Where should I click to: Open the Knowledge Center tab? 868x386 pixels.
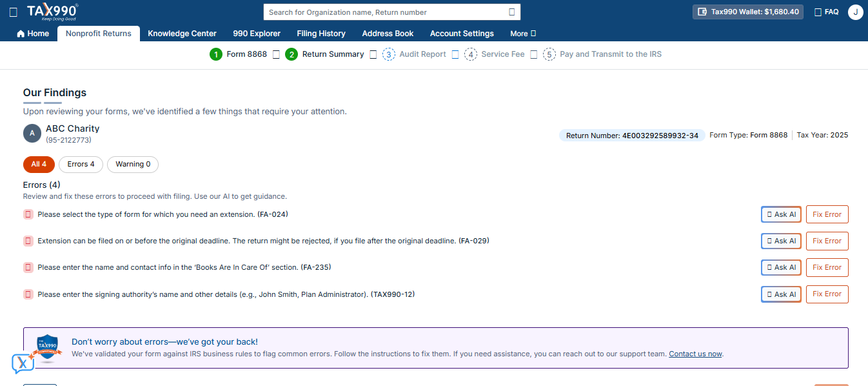(x=182, y=34)
